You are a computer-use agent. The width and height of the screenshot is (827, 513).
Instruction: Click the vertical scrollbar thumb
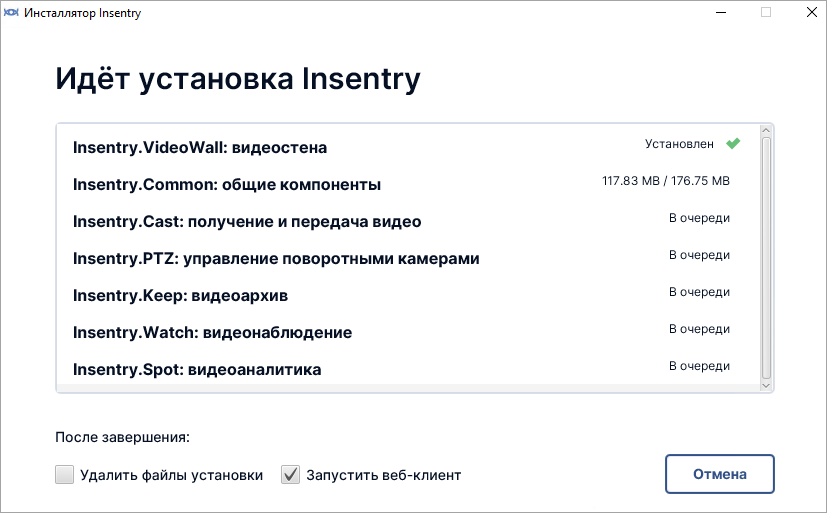766,258
